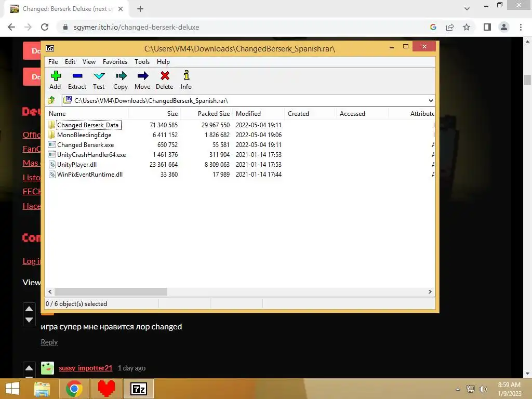Click sussy_impotter21 avatar thumbnail
The height and width of the screenshot is (399, 532).
(47, 368)
